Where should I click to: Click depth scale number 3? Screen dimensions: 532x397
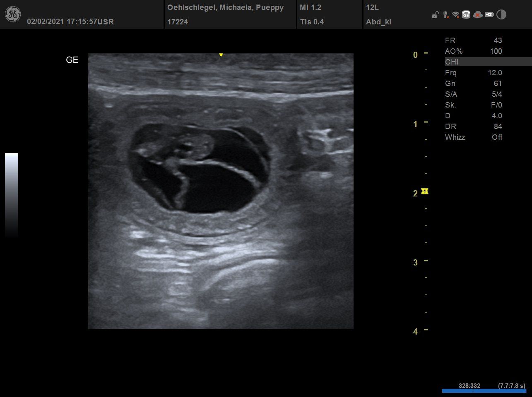point(415,263)
